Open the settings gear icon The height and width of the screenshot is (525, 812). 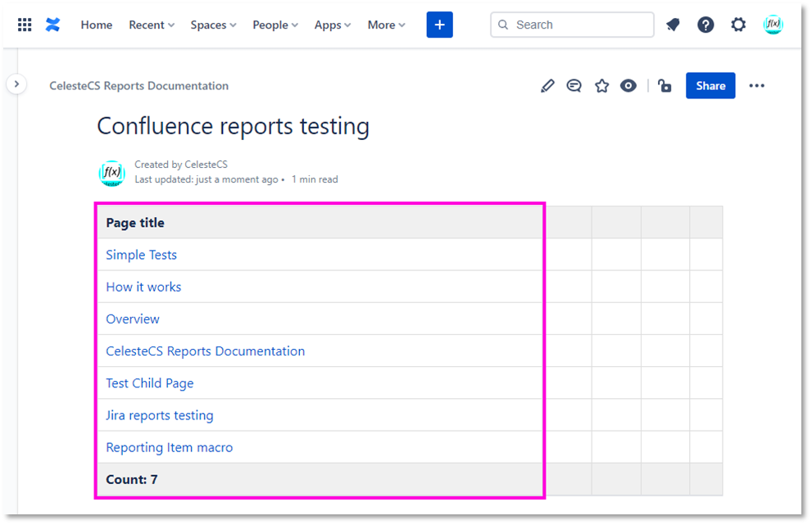coord(738,25)
